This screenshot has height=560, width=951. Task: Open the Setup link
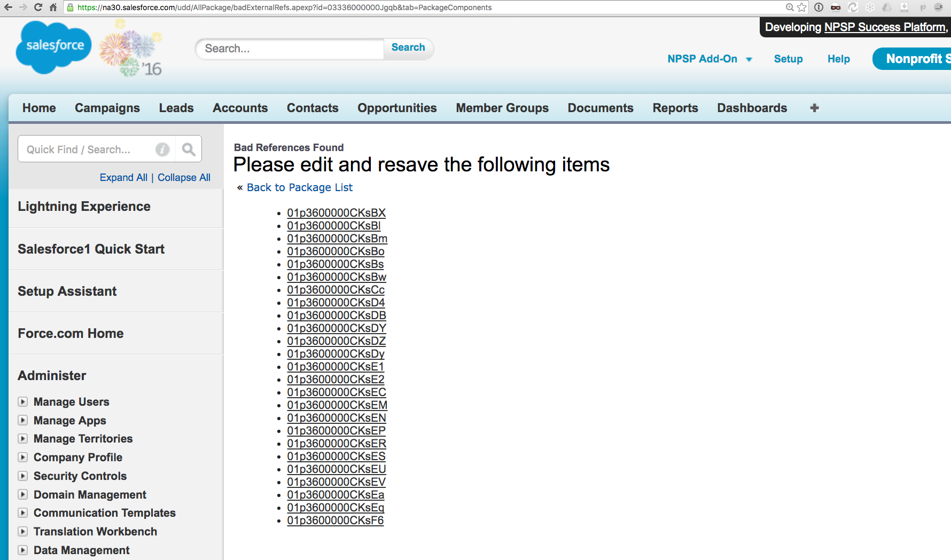(x=789, y=59)
